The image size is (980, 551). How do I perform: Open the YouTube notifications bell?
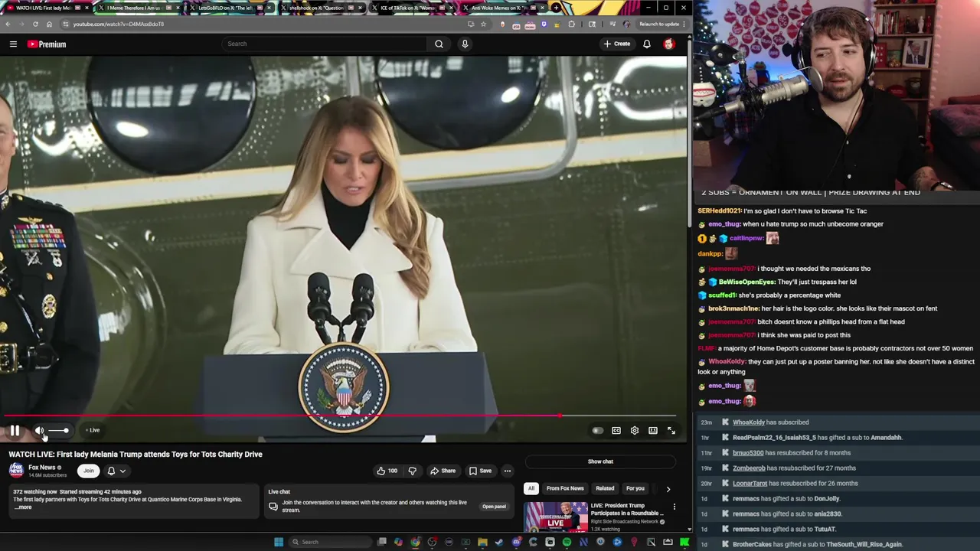click(647, 44)
